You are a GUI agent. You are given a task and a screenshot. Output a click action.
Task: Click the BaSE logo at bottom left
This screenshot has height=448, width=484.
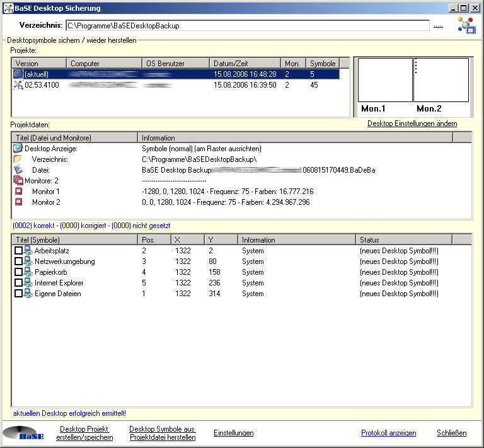[23, 434]
